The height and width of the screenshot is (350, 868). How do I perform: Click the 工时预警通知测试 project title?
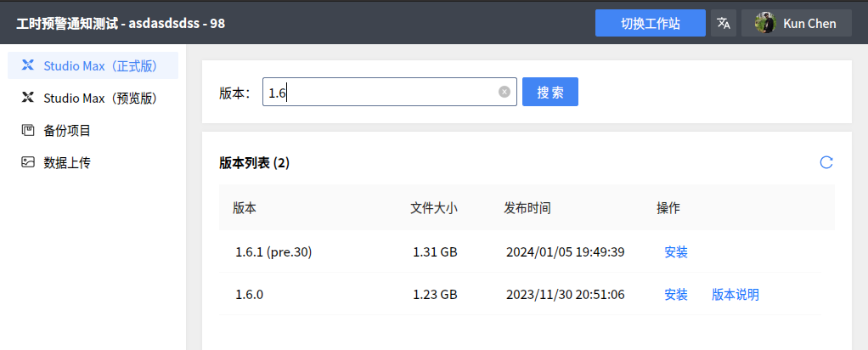click(69, 23)
